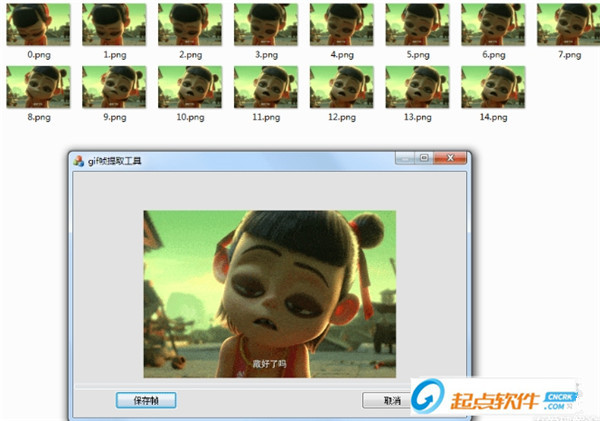600x421 pixels.
Task: Click the file name label 12.png
Action: coord(342,117)
